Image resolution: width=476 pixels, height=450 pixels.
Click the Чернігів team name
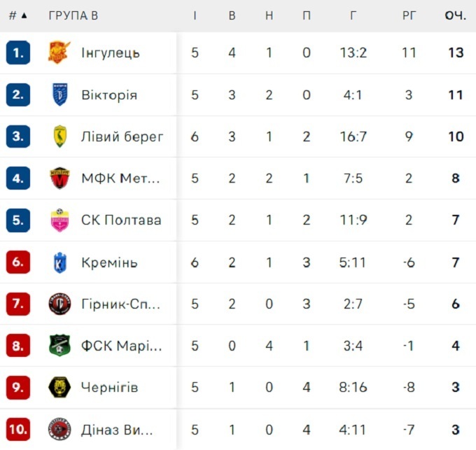click(x=109, y=388)
